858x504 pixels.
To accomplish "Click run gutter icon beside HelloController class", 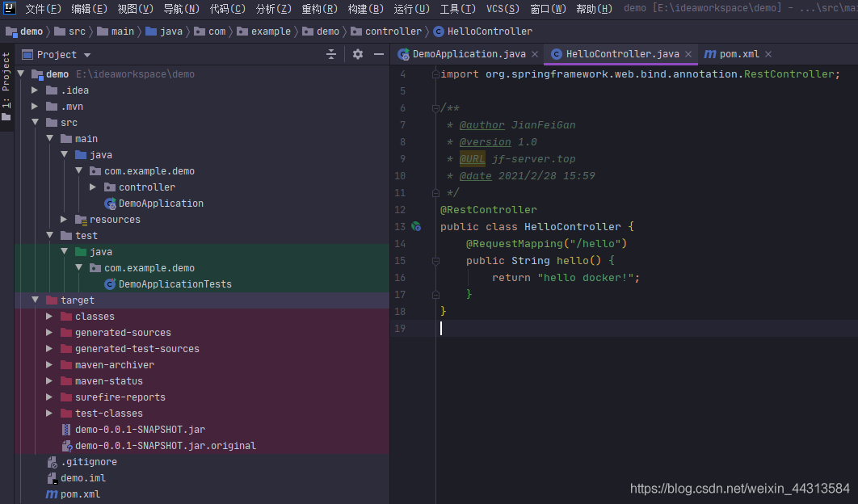I will (416, 226).
